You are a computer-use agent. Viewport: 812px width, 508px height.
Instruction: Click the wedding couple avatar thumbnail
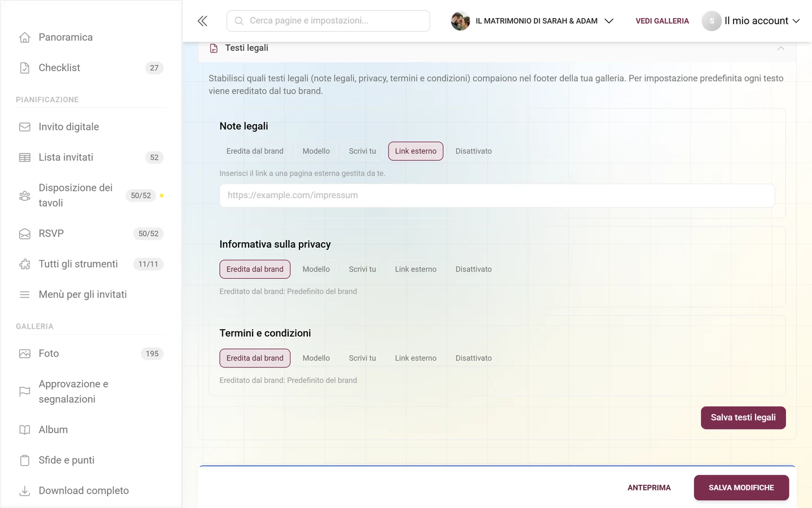coord(460,21)
